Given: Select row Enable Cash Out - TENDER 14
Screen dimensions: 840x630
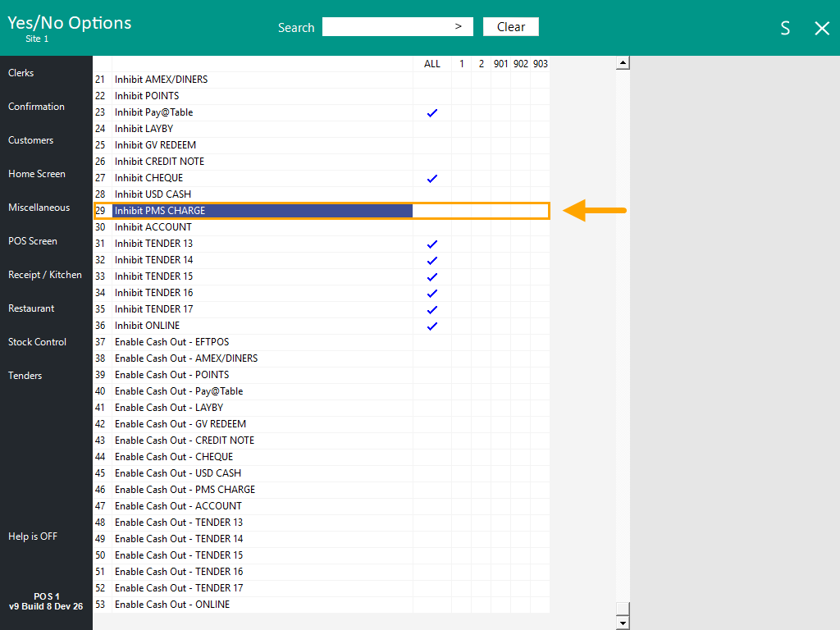Looking at the screenshot, I should coord(322,539).
